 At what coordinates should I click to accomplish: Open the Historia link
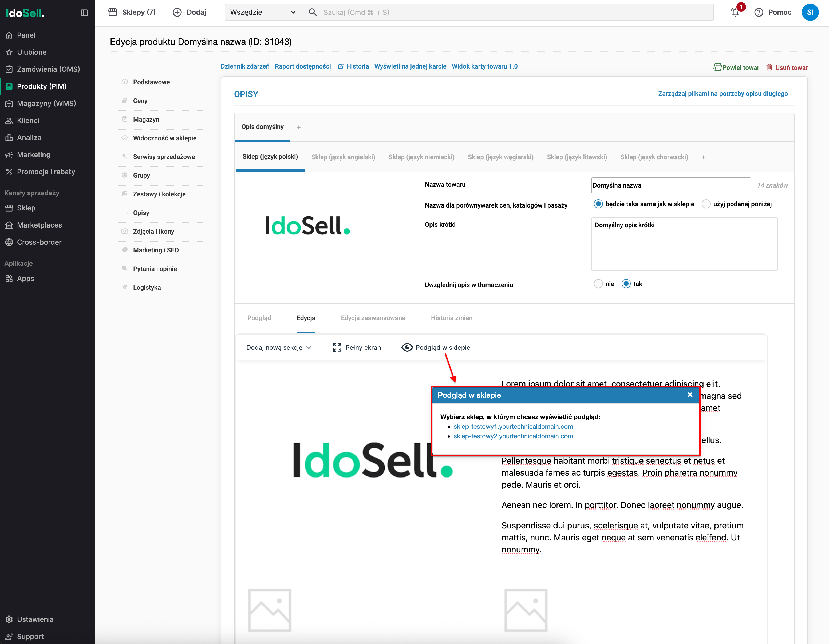click(x=353, y=66)
